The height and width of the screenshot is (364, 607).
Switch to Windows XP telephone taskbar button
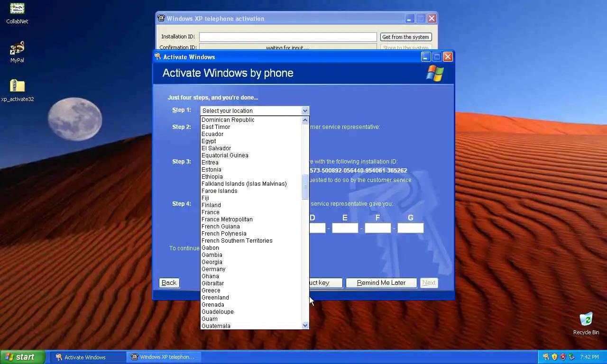[164, 357]
